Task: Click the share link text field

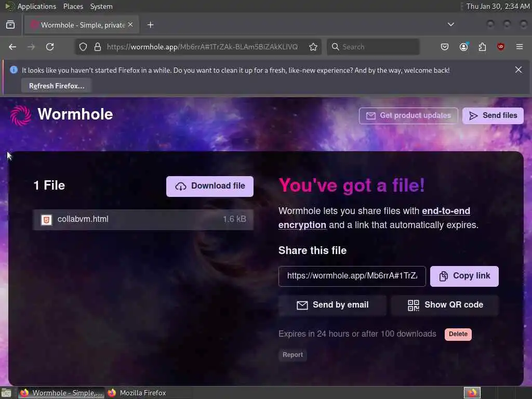Action: [x=352, y=276]
